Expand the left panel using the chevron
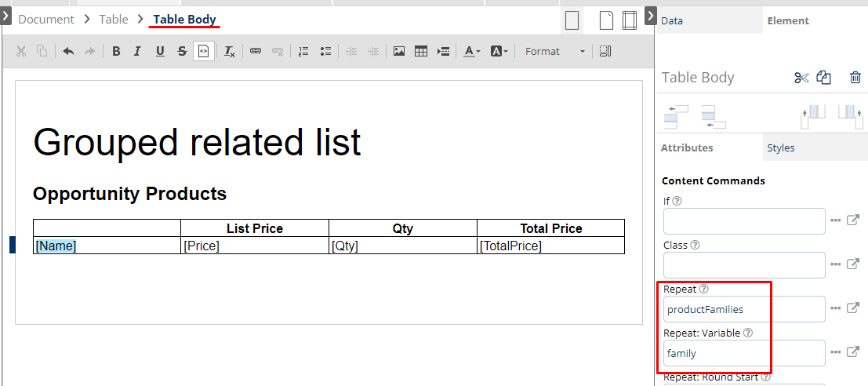This screenshot has height=386, width=868. (5, 15)
